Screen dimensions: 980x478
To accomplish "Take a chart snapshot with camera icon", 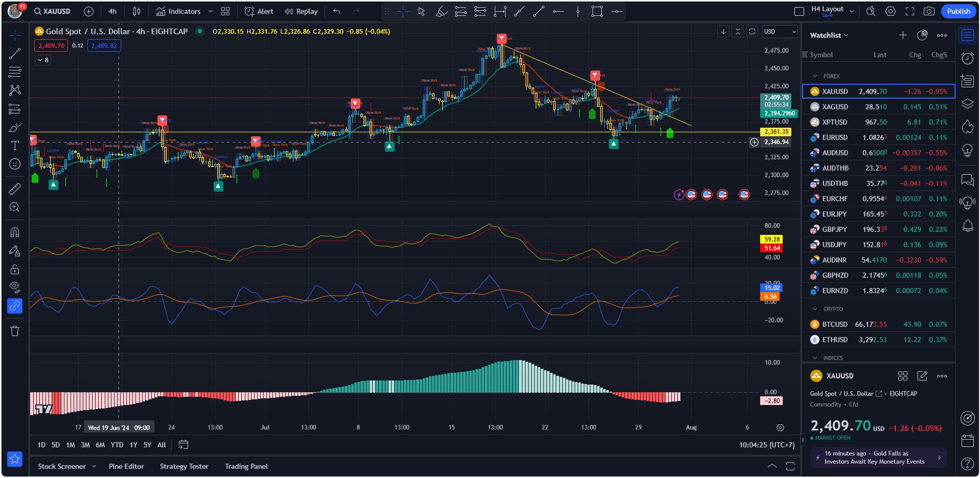I will click(929, 11).
